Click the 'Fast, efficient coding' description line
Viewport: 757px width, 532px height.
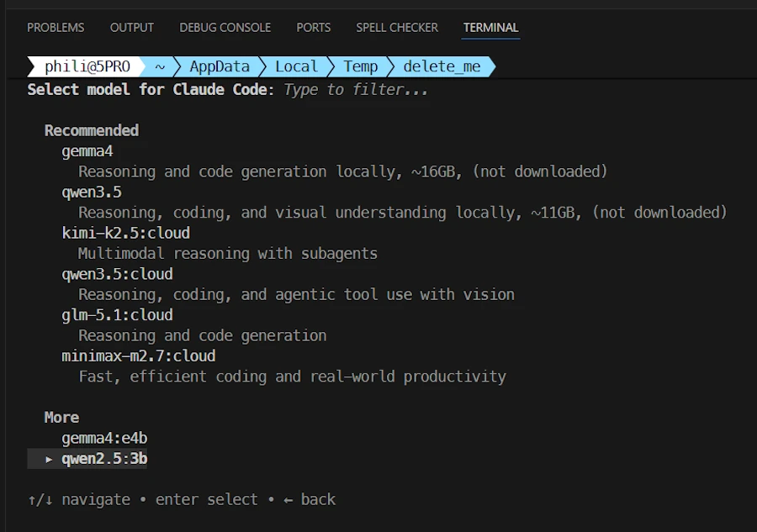point(293,377)
